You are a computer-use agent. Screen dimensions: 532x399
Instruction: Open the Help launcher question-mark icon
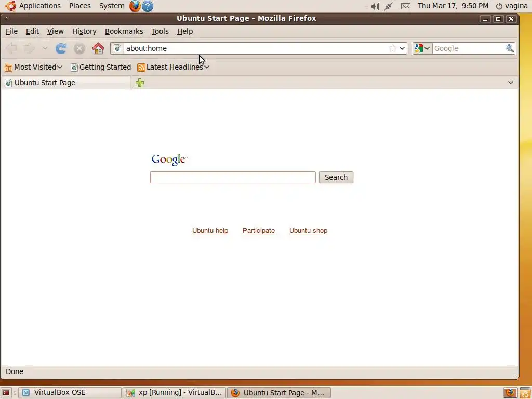pyautogui.click(x=147, y=6)
